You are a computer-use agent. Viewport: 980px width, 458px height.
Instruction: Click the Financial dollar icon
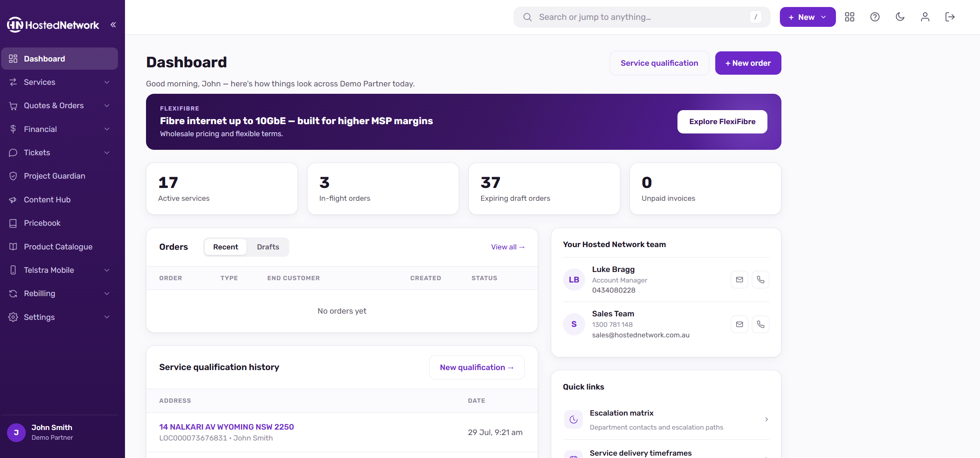13,129
